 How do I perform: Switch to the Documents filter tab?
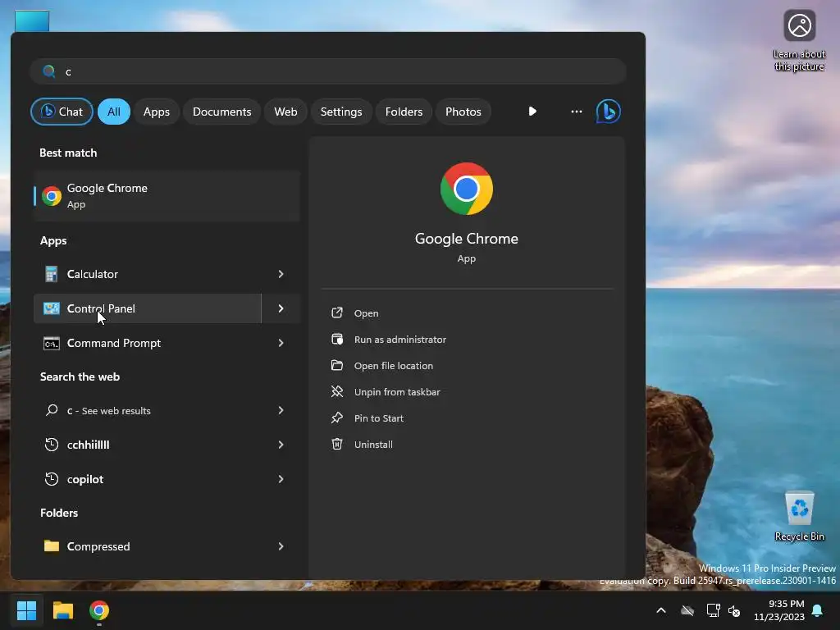[x=221, y=112]
